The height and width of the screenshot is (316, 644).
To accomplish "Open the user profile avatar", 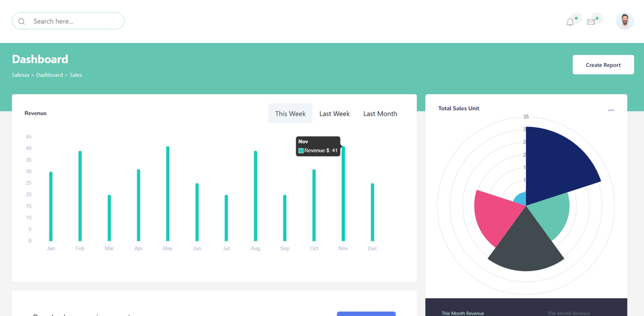I will point(625,21).
